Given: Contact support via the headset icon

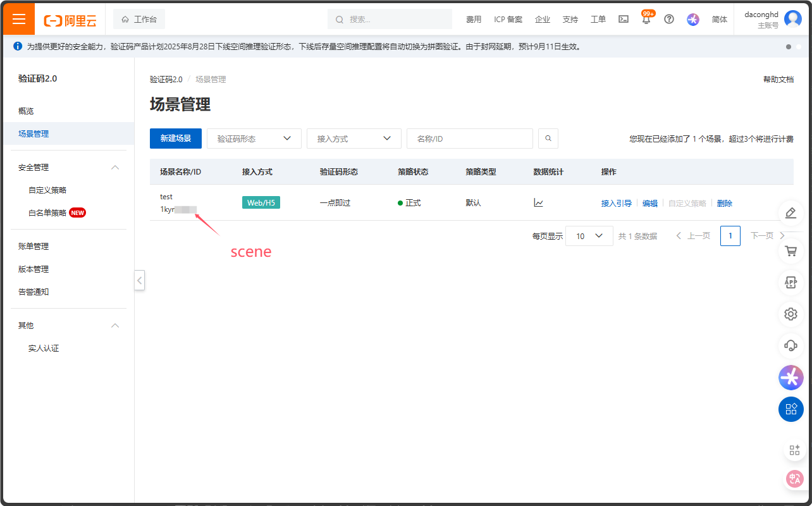Looking at the screenshot, I should tap(790, 345).
